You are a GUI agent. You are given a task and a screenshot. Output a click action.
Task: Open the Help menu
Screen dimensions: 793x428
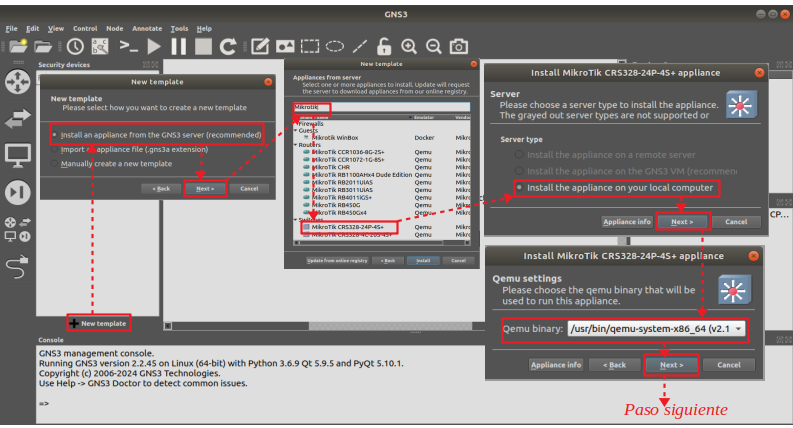204,28
